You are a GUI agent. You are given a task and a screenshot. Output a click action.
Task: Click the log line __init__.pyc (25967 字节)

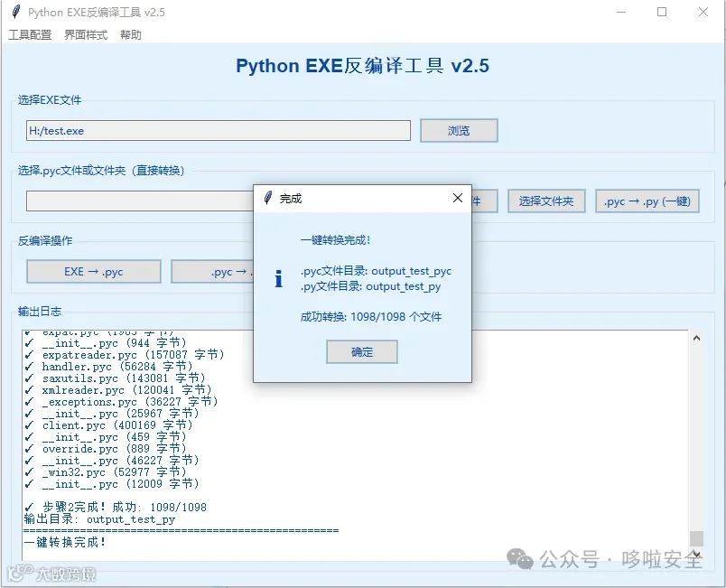(113, 413)
